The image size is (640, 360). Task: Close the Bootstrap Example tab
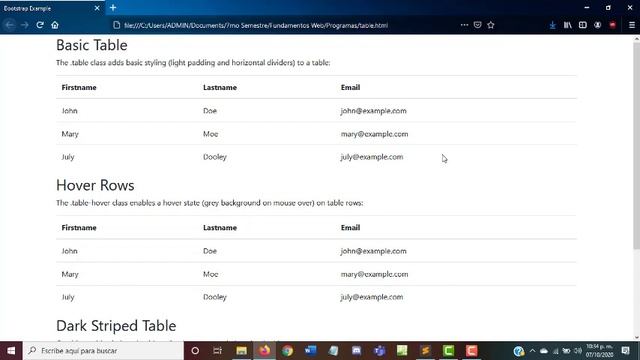point(97,8)
